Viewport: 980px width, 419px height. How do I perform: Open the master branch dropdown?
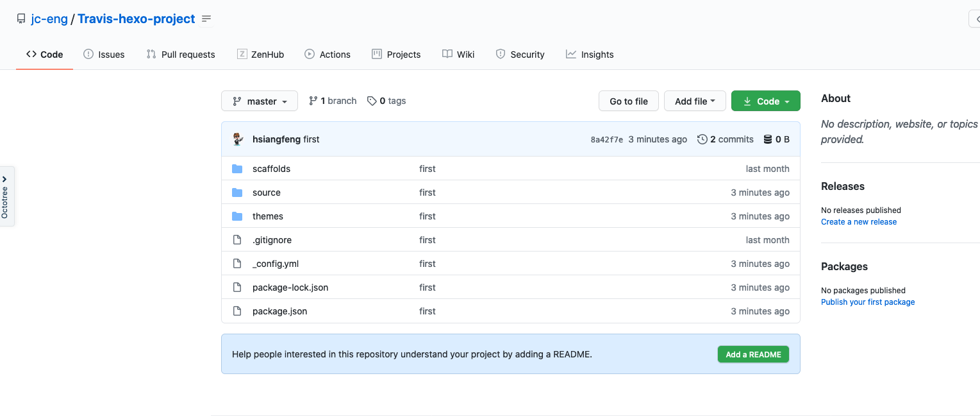pyautogui.click(x=260, y=101)
